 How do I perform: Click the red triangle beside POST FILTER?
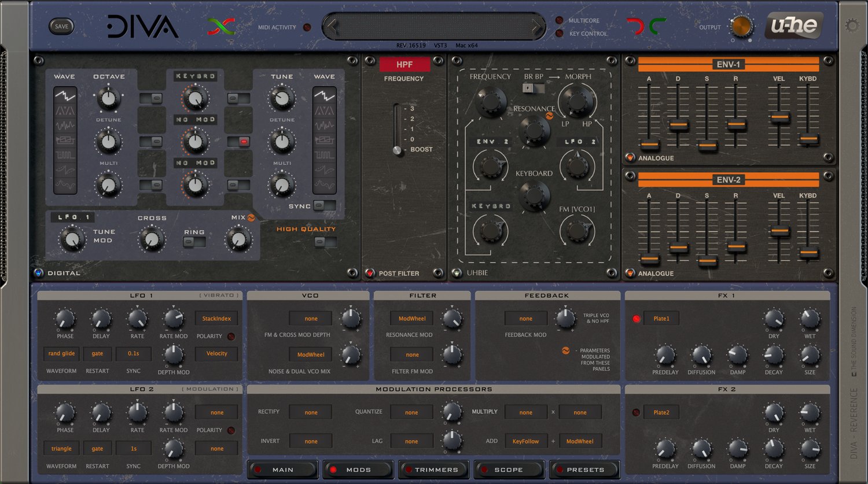(370, 273)
